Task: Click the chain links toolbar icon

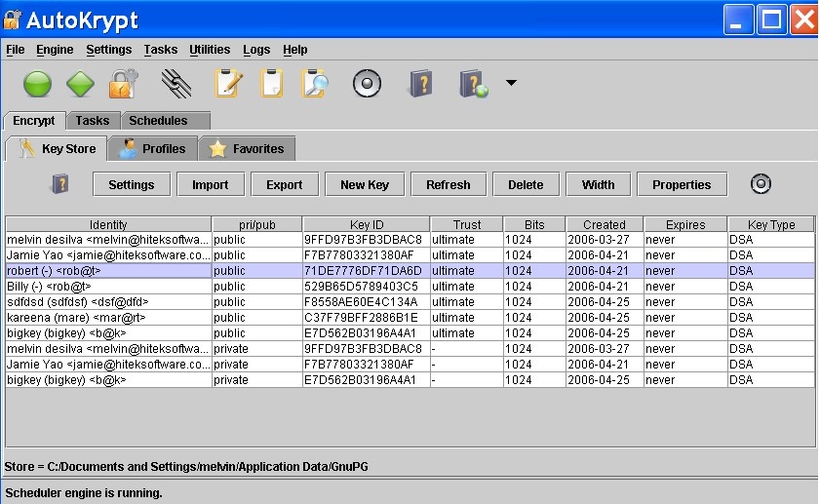Action: [176, 84]
